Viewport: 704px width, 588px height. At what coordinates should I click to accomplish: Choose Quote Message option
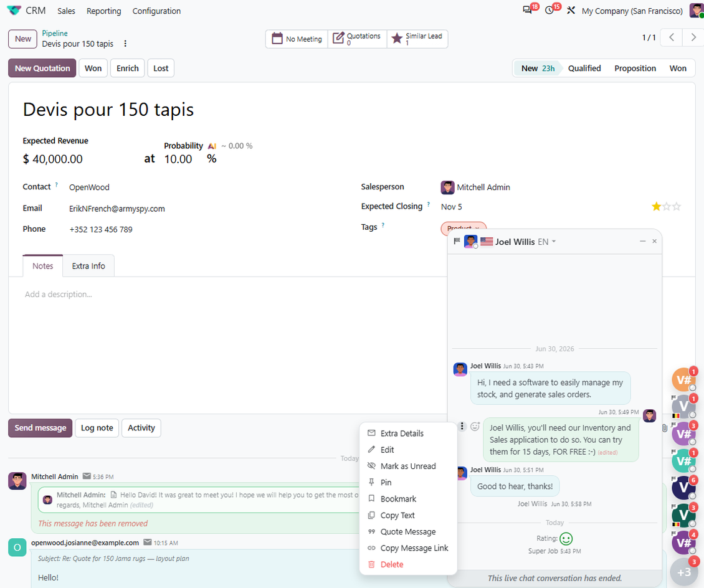tap(408, 531)
